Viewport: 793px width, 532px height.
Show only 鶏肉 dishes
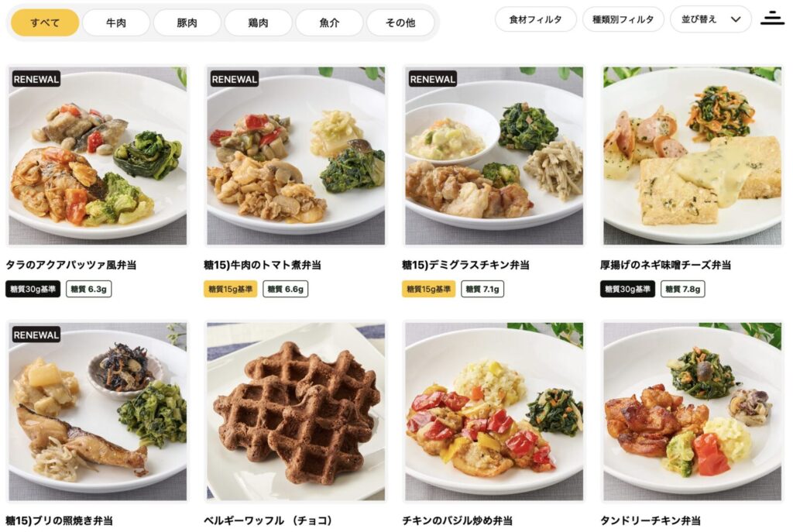[x=258, y=22]
